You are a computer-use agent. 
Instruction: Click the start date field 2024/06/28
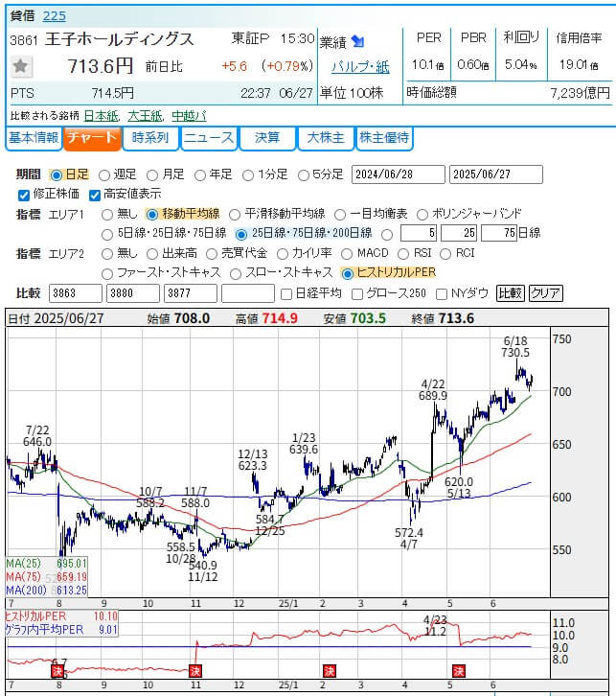[x=399, y=174]
